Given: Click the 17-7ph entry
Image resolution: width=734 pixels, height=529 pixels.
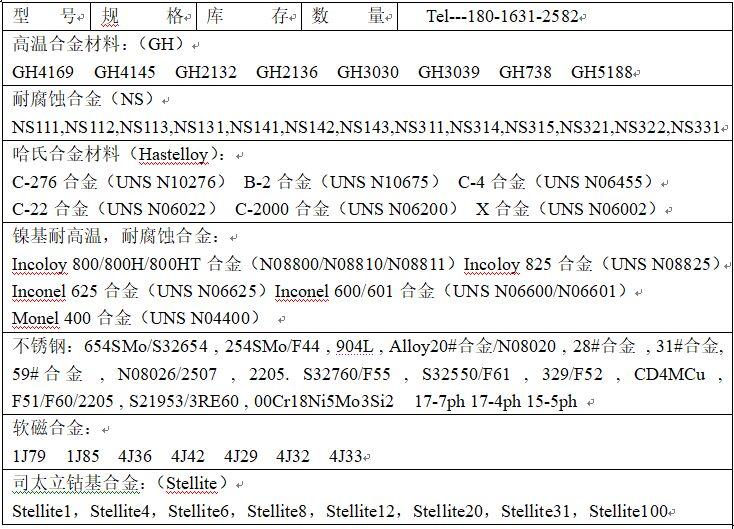Looking at the screenshot, I should (x=440, y=401).
